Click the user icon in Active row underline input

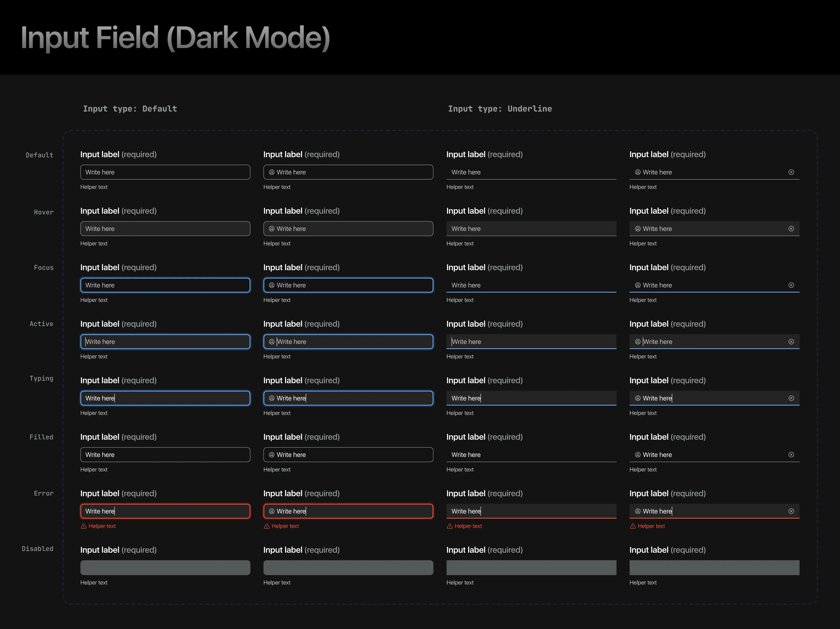point(638,342)
